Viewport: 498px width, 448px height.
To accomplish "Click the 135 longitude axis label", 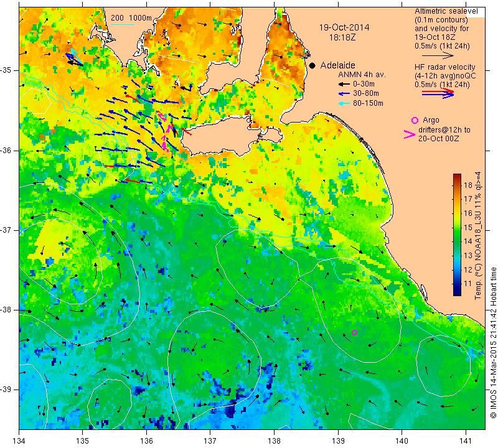I will tap(83, 441).
